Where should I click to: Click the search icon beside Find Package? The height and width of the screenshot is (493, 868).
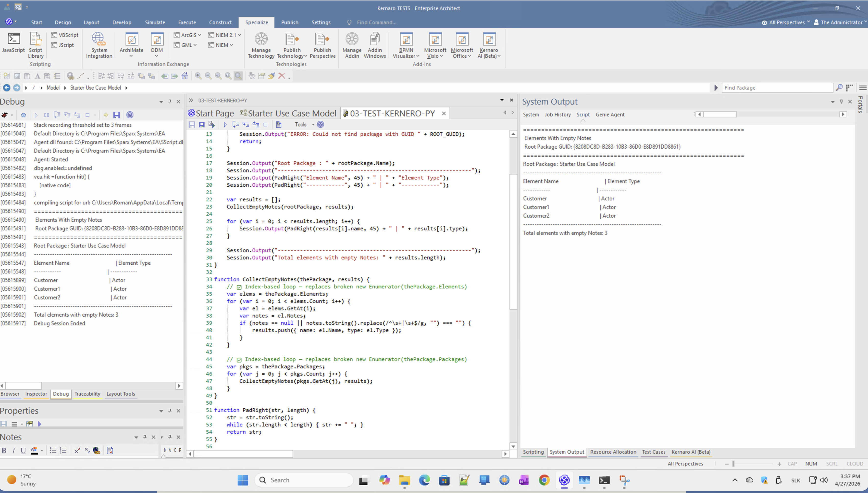tap(839, 88)
